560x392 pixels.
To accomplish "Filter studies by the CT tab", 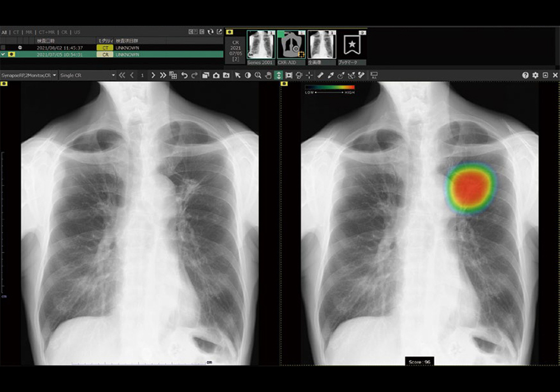I will click(16, 32).
